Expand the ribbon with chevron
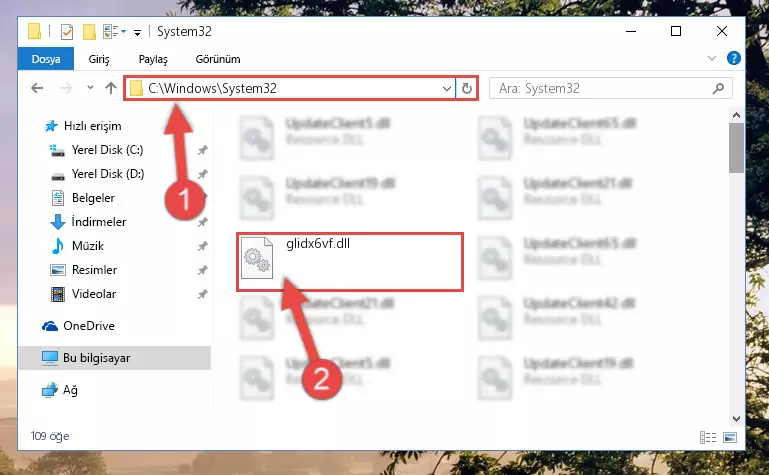Image resolution: width=769 pixels, height=475 pixels. click(x=712, y=58)
